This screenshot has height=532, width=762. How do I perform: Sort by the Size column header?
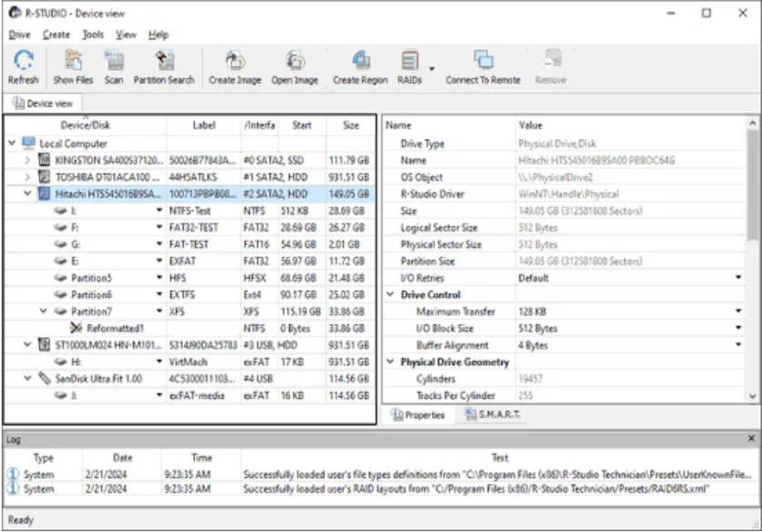(351, 126)
